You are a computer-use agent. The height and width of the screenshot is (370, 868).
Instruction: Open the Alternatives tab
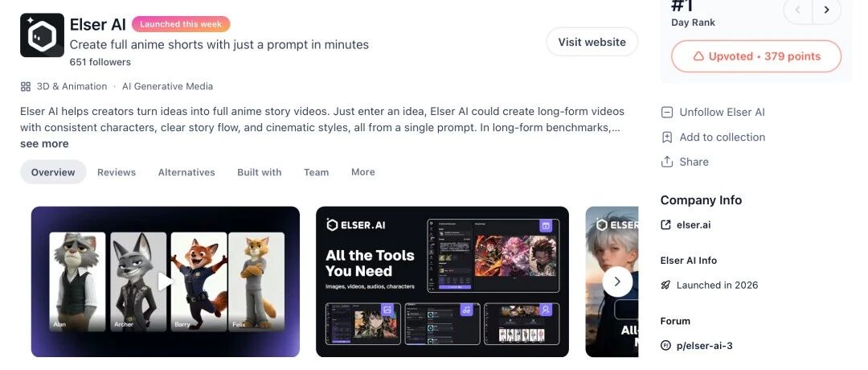click(186, 172)
